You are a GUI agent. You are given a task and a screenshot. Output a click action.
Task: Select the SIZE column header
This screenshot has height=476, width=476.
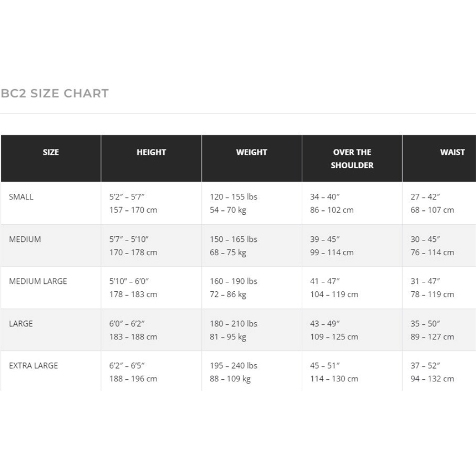pyautogui.click(x=51, y=152)
